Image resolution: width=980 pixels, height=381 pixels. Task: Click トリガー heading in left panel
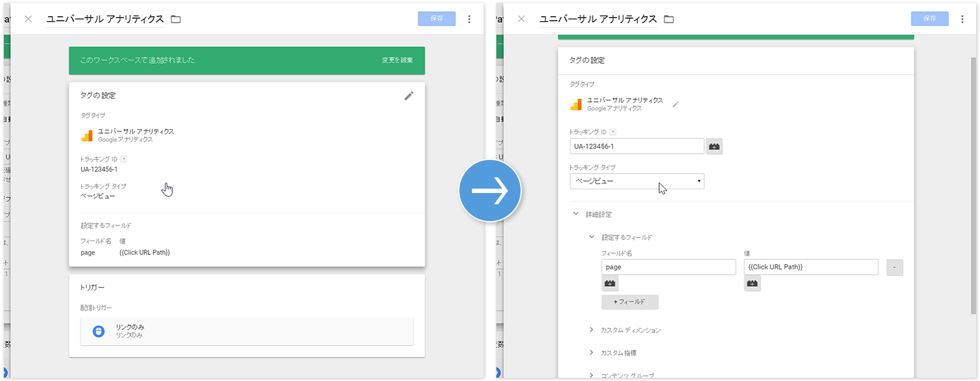coord(92,287)
